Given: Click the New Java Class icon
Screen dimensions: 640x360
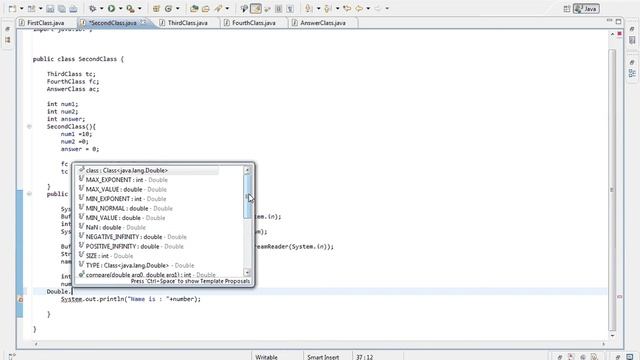Looking at the screenshot, I should tap(169, 8).
